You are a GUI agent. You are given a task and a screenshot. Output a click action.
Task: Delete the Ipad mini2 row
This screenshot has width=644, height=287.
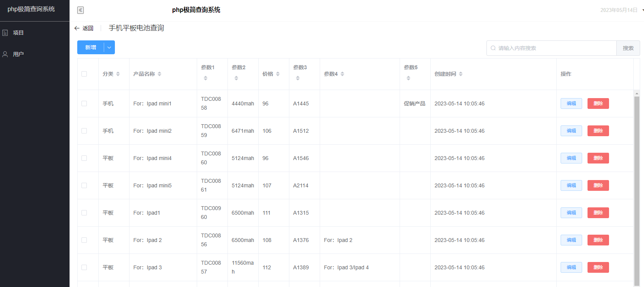click(598, 131)
